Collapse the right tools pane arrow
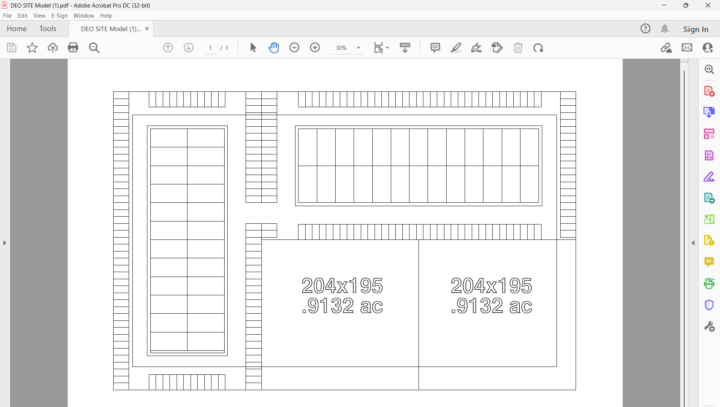 (x=693, y=243)
